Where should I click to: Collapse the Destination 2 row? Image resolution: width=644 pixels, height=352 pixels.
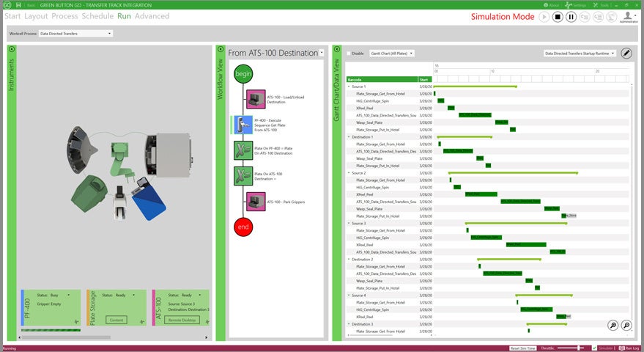(x=349, y=259)
